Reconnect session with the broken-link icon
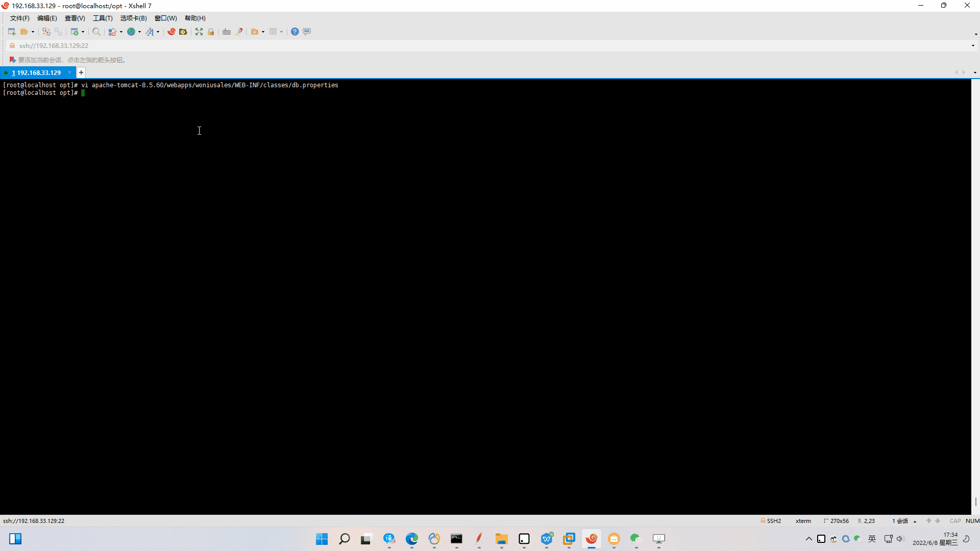This screenshot has width=980, height=551. coord(46,32)
